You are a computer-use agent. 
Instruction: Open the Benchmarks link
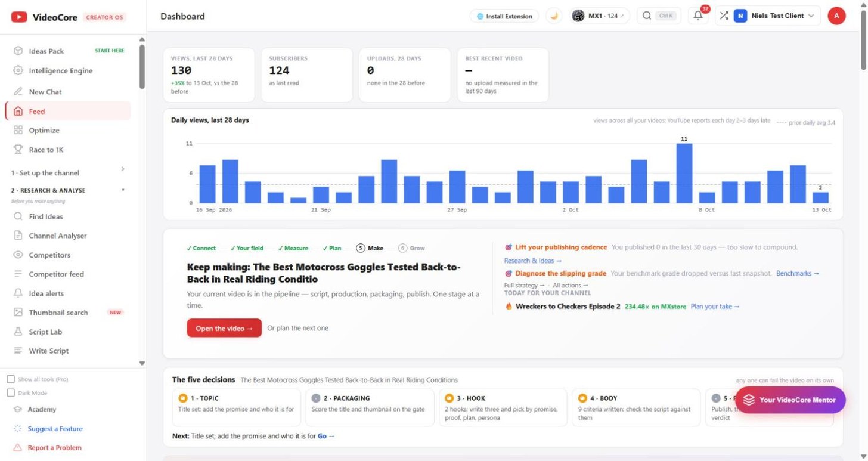pos(798,273)
